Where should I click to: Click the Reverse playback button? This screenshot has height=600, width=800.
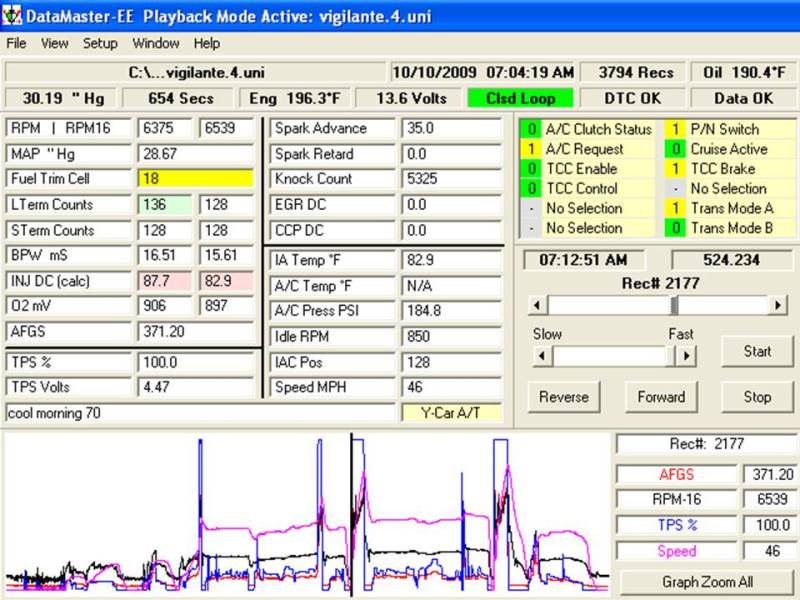coord(564,397)
